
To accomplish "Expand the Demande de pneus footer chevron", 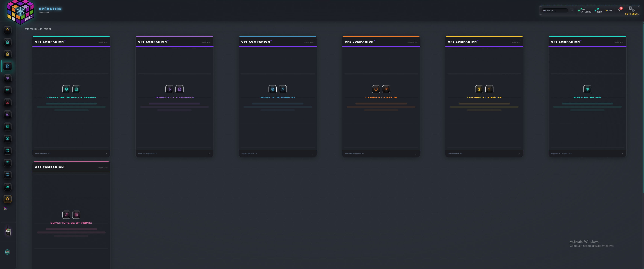I will coord(416,153).
